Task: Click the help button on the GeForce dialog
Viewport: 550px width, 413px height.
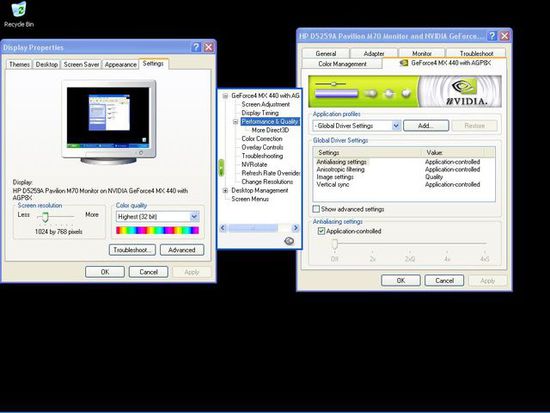Action: (492, 36)
